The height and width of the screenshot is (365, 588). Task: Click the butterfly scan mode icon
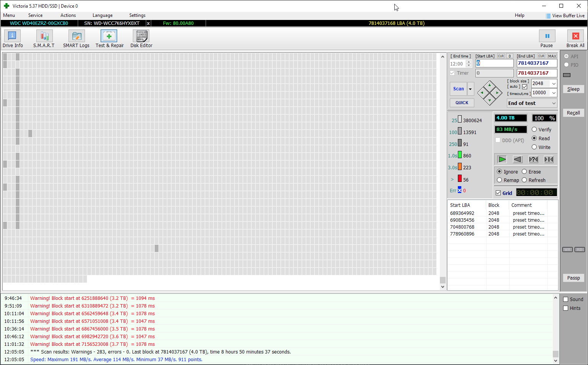(x=549, y=159)
